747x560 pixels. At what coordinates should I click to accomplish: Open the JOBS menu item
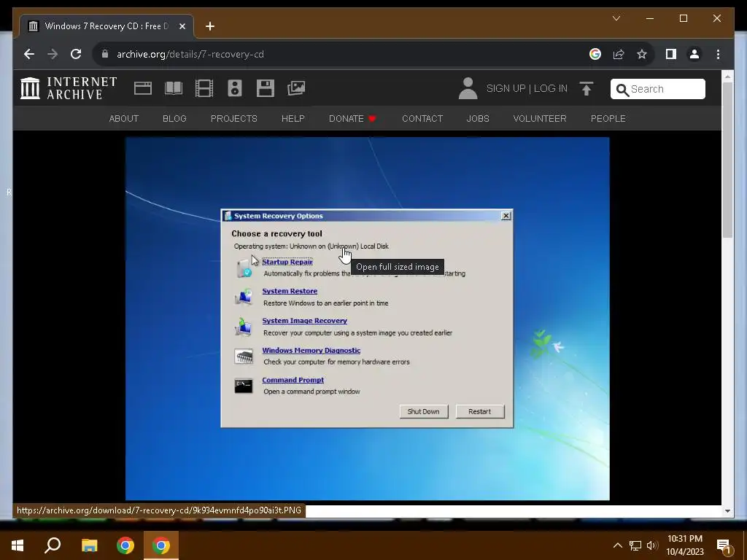[478, 119]
